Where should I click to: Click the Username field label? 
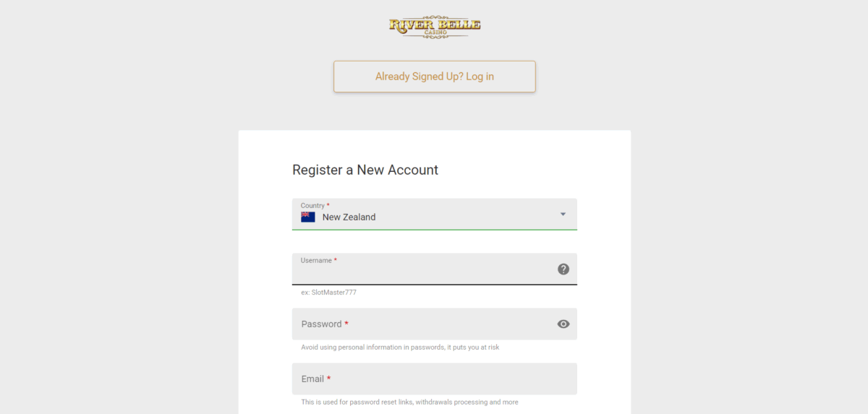(316, 260)
